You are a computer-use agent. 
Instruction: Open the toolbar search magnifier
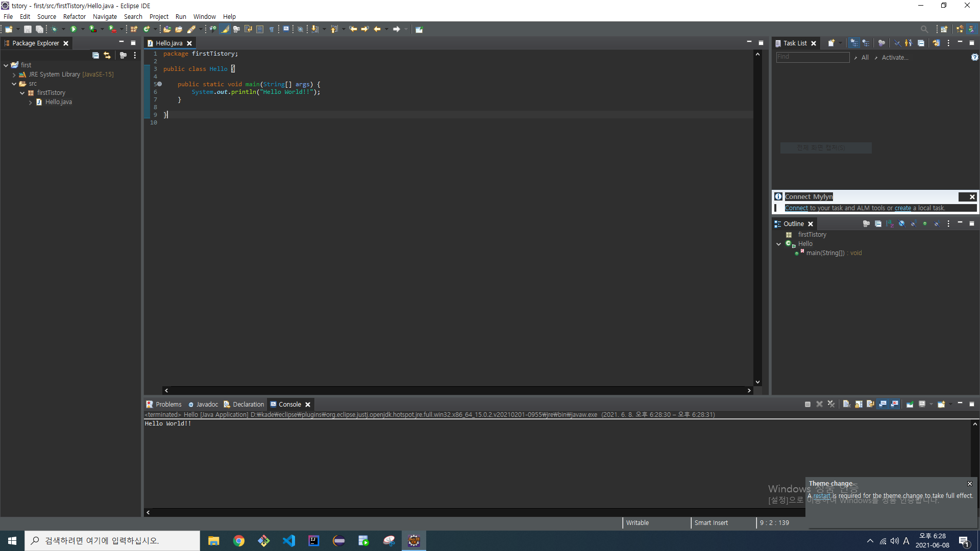[924, 29]
